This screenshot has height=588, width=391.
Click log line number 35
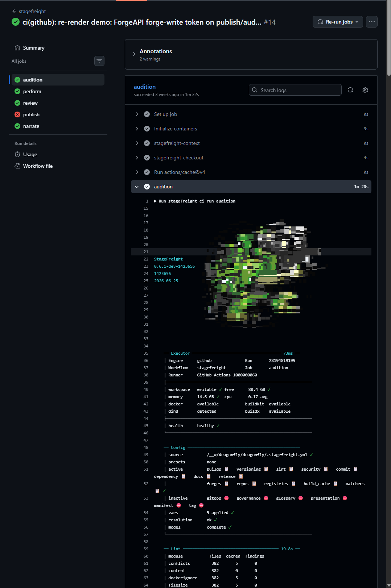(146, 353)
